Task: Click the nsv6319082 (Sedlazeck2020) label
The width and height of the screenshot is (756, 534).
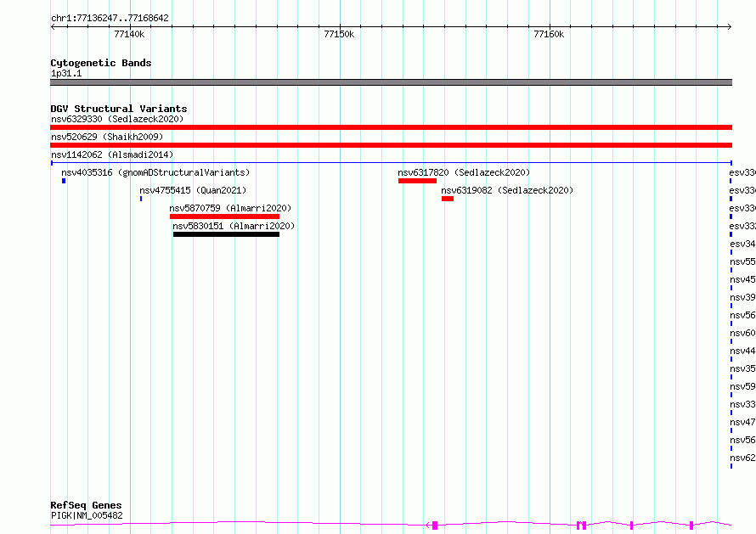Action: click(507, 190)
